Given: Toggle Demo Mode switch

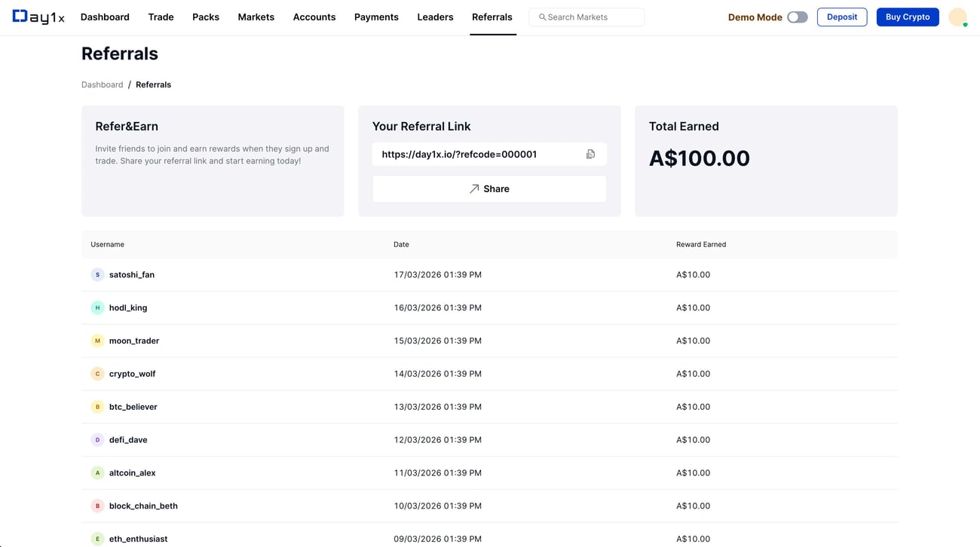Looking at the screenshot, I should coord(797,17).
